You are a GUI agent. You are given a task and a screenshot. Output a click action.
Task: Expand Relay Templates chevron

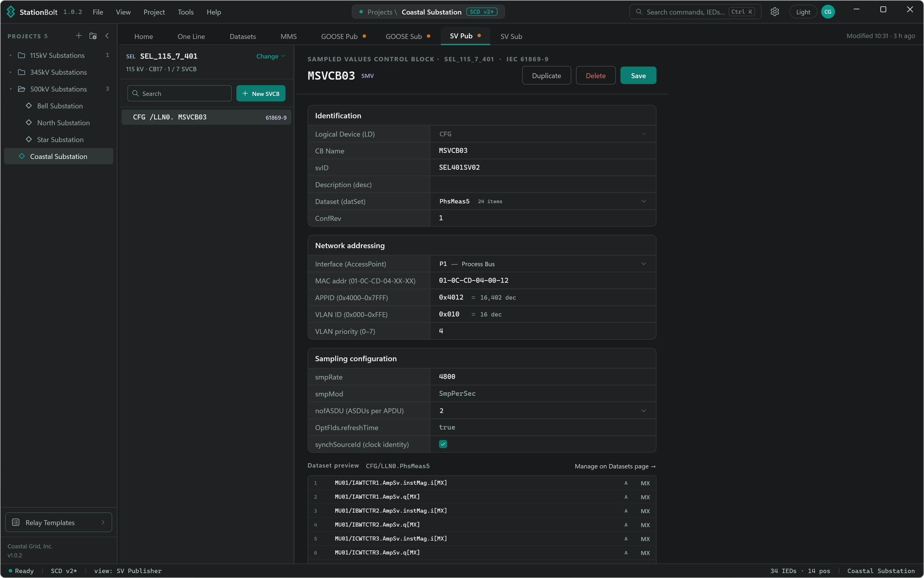tap(103, 522)
